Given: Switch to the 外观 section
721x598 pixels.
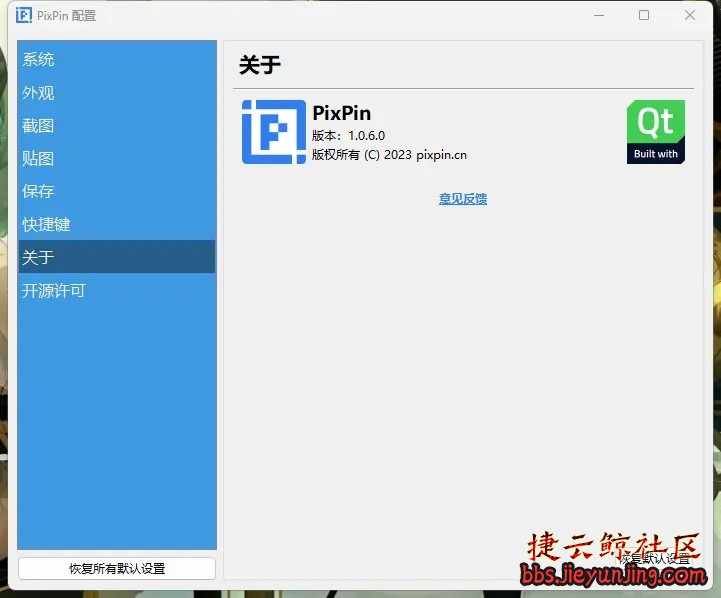Looking at the screenshot, I should point(116,92).
